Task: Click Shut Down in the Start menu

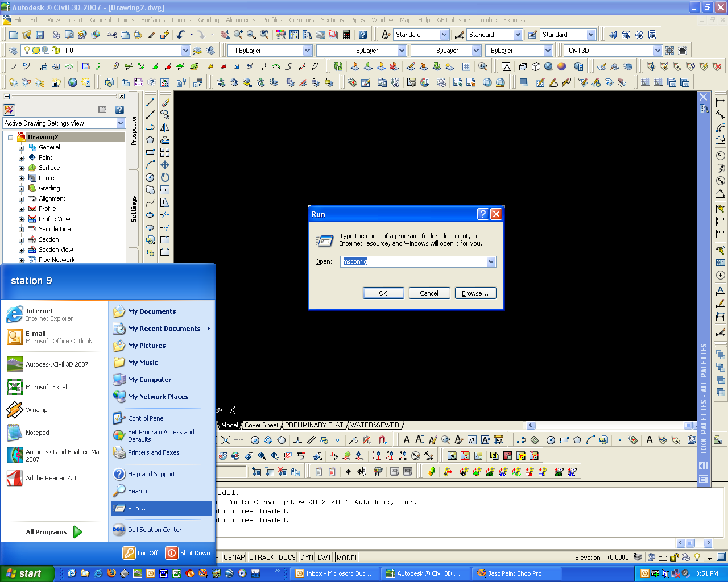Action: 188,553
